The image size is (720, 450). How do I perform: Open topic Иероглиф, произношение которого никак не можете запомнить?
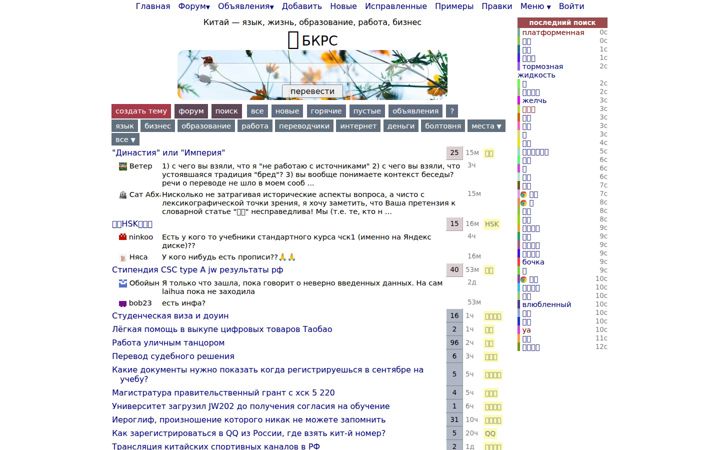[x=248, y=420]
